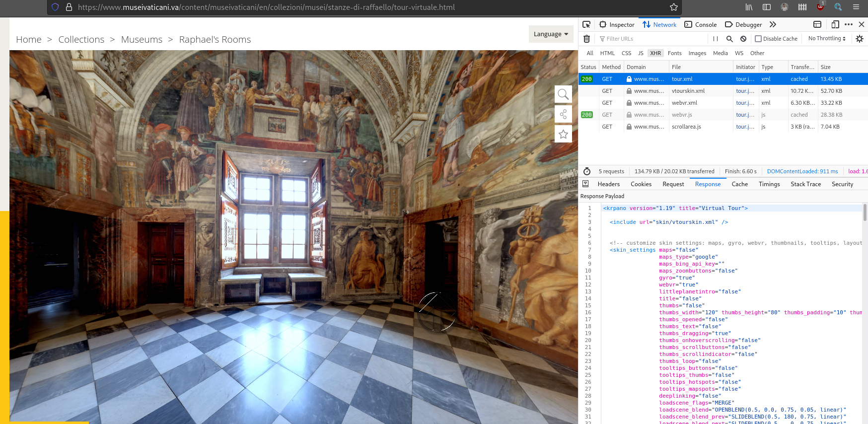Toggle the browser sidebar
Screen dimensions: 868x424
coord(767,7)
